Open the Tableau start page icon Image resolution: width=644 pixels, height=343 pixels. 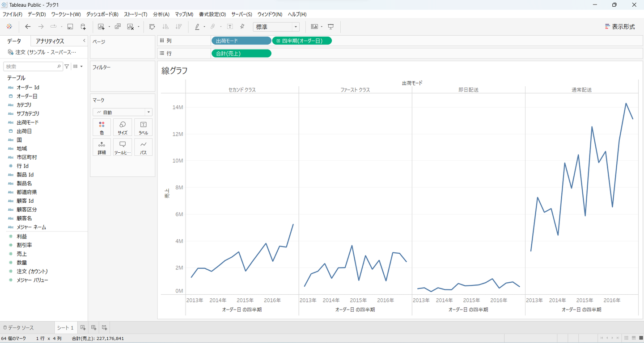(x=9, y=27)
